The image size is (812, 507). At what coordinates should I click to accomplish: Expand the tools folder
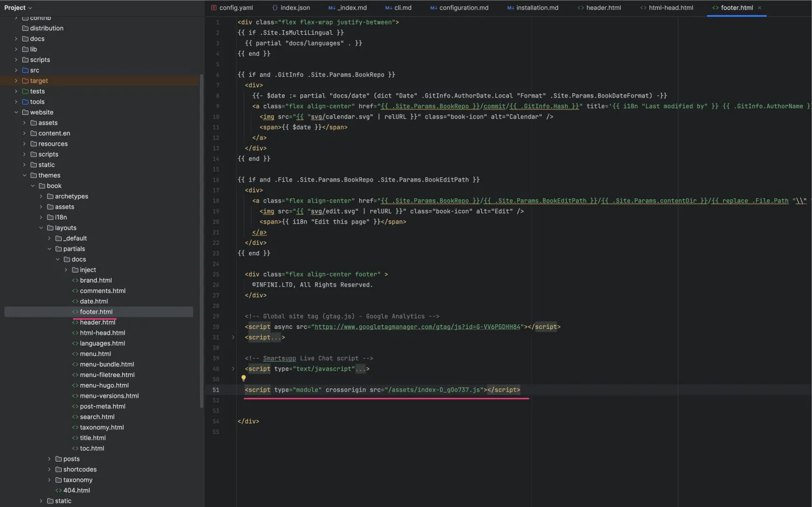16,102
